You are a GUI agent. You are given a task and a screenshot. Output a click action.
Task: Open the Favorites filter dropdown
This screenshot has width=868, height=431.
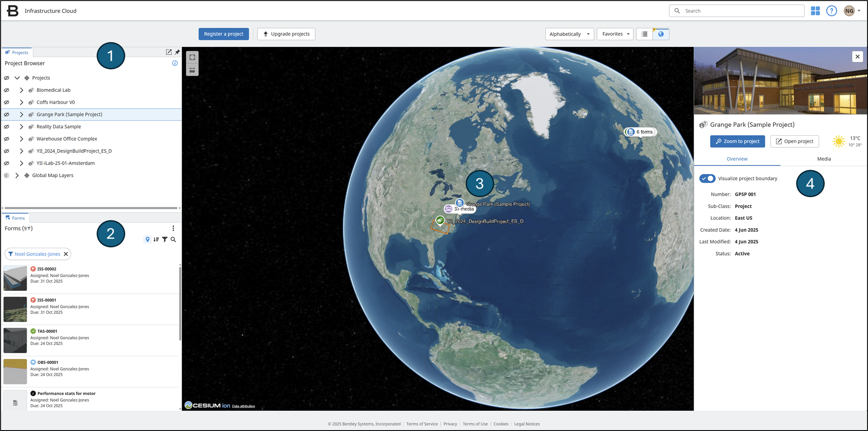click(x=615, y=34)
